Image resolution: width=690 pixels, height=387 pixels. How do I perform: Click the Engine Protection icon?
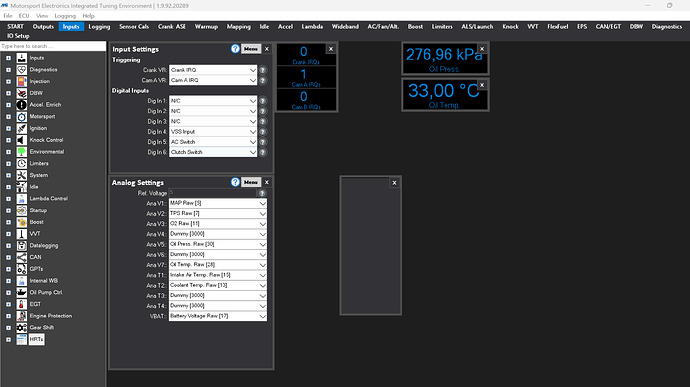[x=22, y=316]
